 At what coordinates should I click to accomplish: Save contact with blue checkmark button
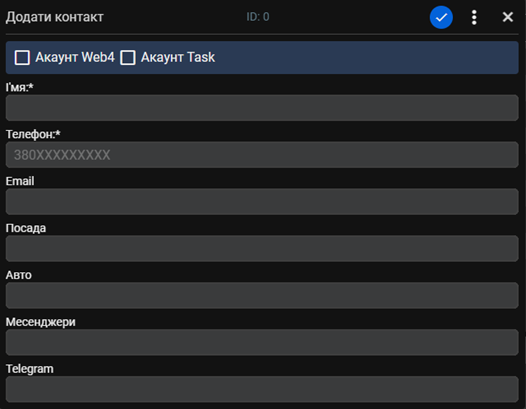pyautogui.click(x=441, y=17)
